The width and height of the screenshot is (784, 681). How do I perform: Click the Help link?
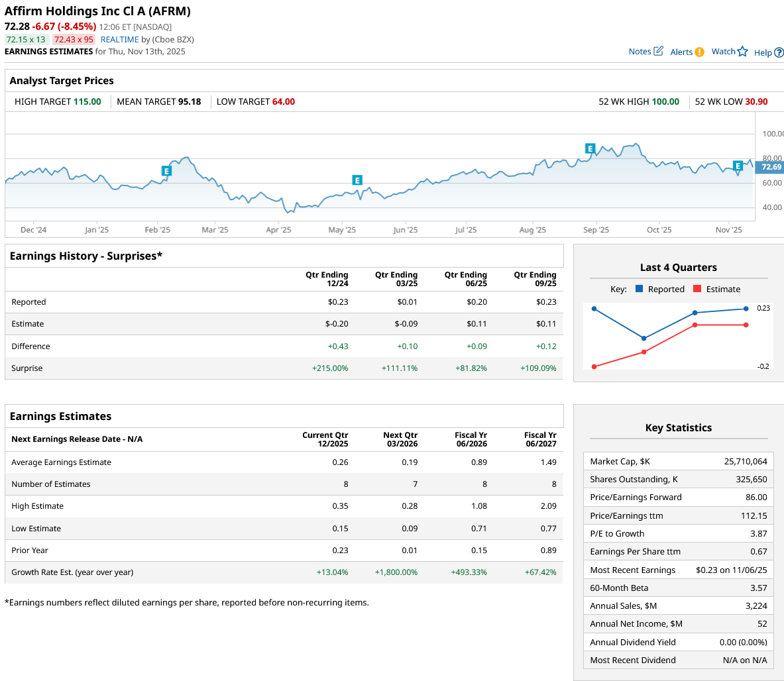[x=763, y=52]
